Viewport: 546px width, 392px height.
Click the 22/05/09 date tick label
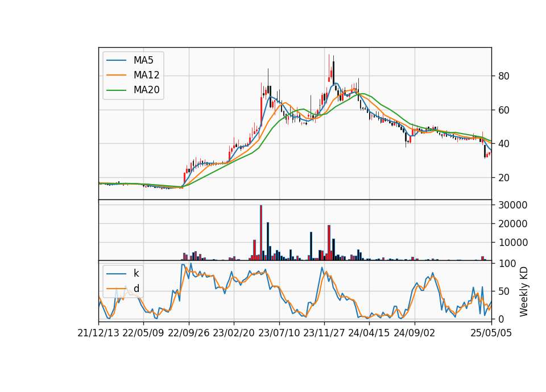(143, 333)
